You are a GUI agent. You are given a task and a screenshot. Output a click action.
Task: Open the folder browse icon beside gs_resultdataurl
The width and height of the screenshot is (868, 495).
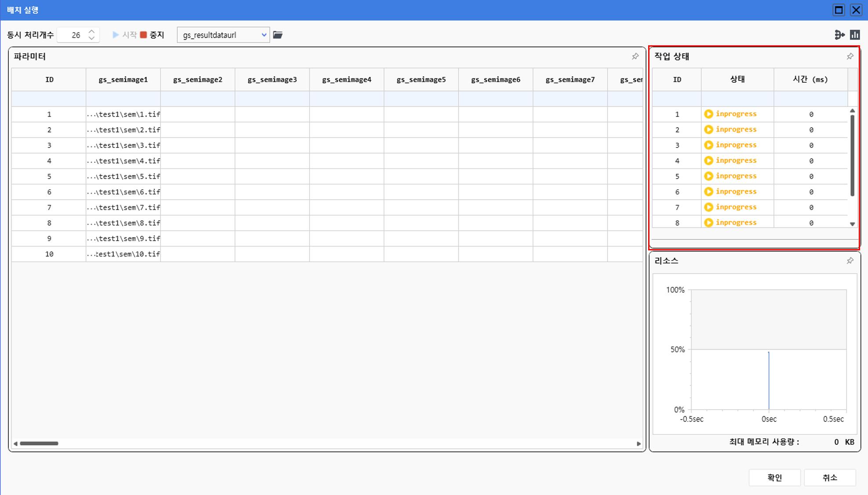[x=278, y=35]
